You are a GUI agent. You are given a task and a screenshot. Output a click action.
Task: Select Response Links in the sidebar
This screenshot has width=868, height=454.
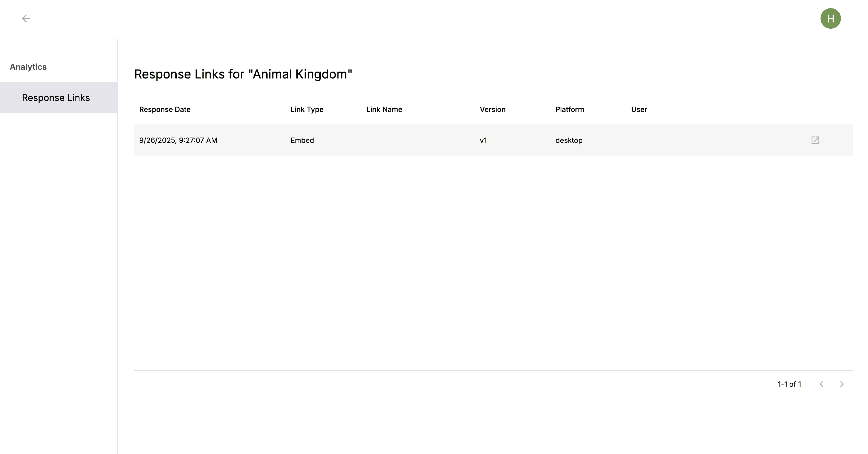[x=56, y=98]
